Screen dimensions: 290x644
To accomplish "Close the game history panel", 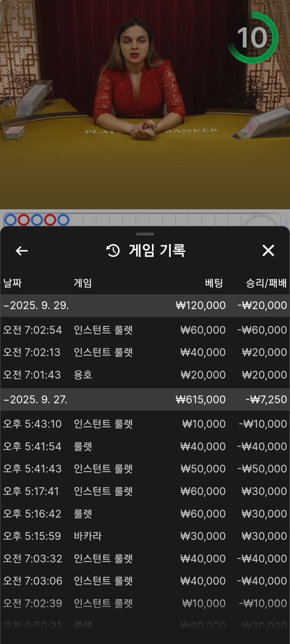I will [x=268, y=251].
